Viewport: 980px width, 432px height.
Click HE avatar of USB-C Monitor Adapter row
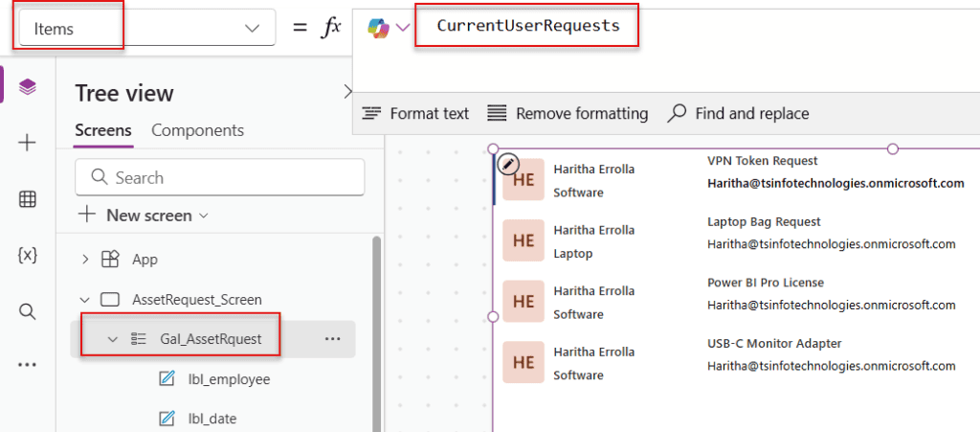coord(523,362)
